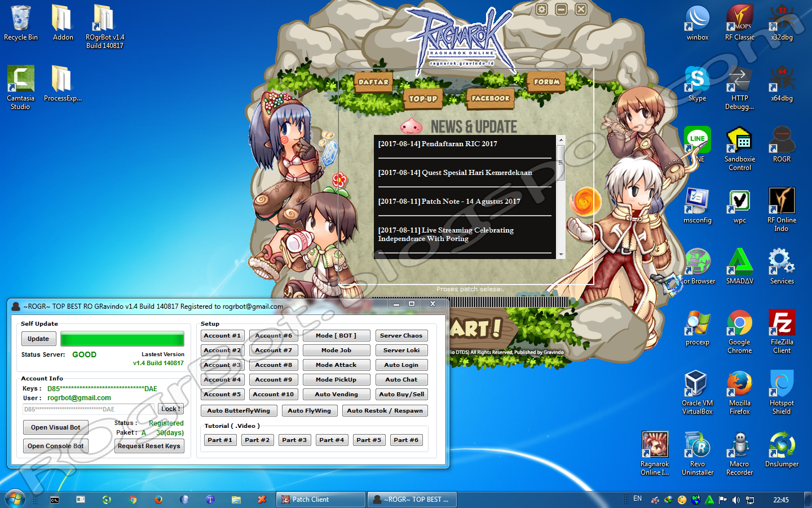Click the Auto Login button

401,365
